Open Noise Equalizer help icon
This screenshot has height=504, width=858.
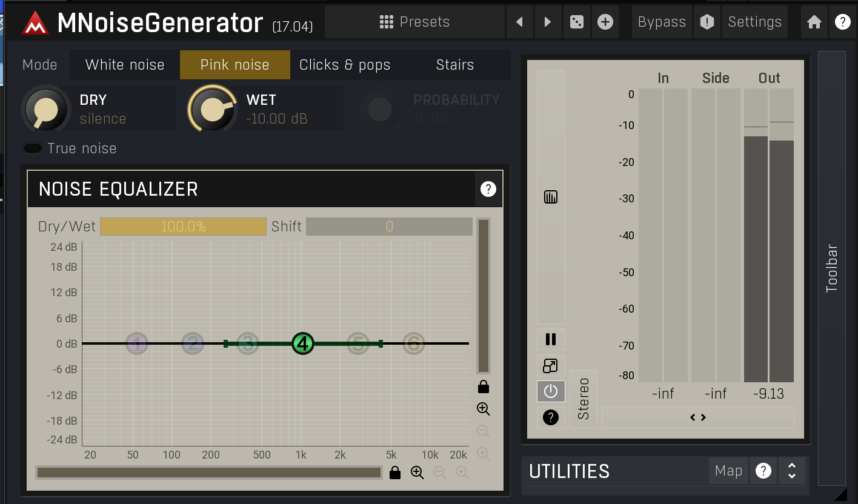[x=488, y=189]
